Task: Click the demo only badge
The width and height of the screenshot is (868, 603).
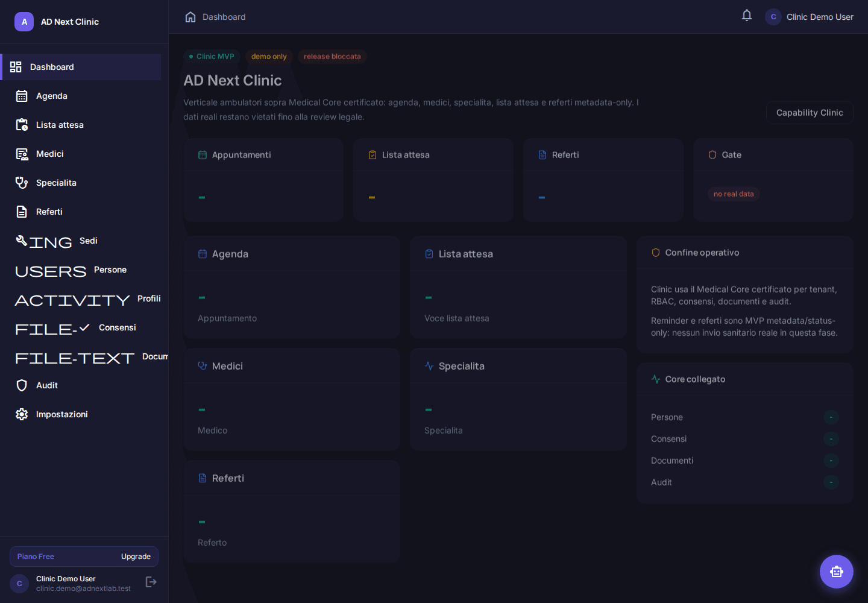Action: coord(269,57)
